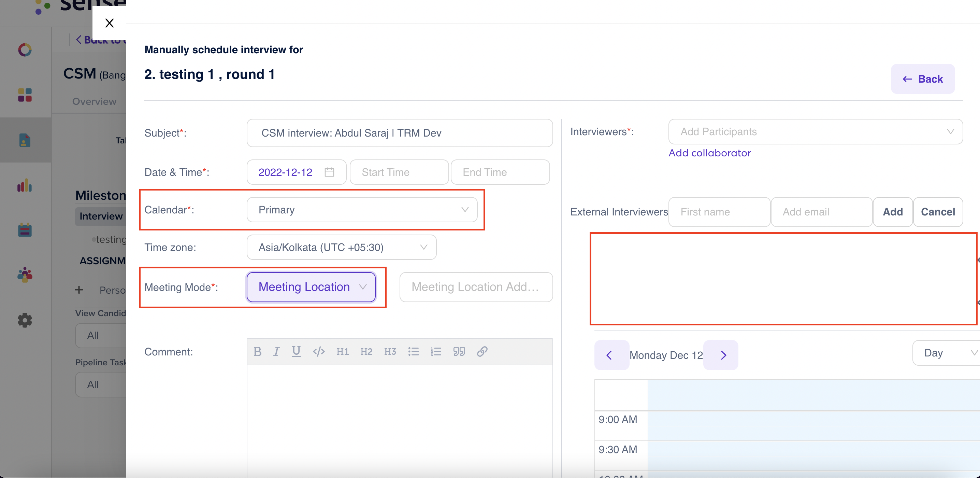Open the Day view dropdown
The image size is (980, 478).
[x=946, y=353]
